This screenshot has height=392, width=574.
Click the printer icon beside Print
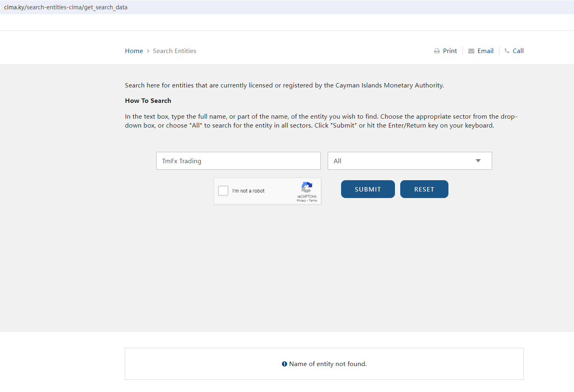[437, 51]
